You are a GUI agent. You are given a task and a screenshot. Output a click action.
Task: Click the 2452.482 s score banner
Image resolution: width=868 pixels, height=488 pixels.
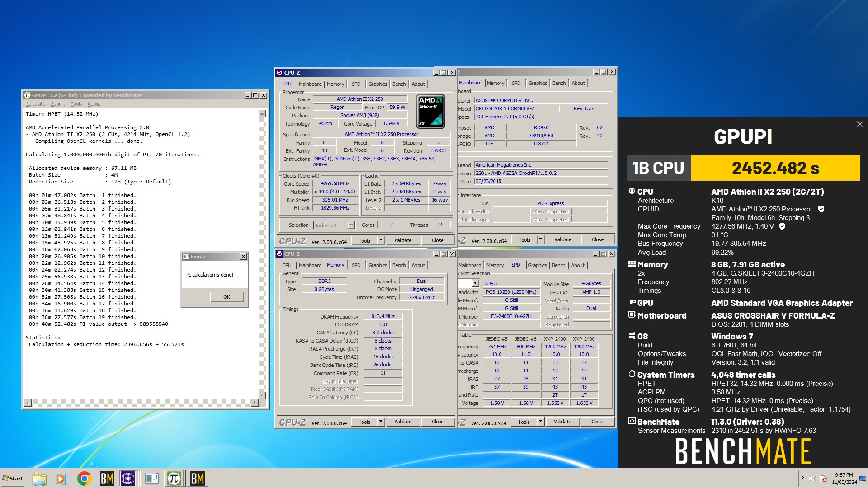tap(775, 168)
